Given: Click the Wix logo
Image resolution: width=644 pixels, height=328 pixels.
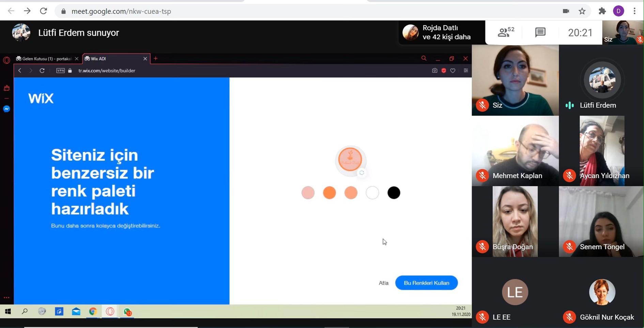Looking at the screenshot, I should [x=41, y=98].
